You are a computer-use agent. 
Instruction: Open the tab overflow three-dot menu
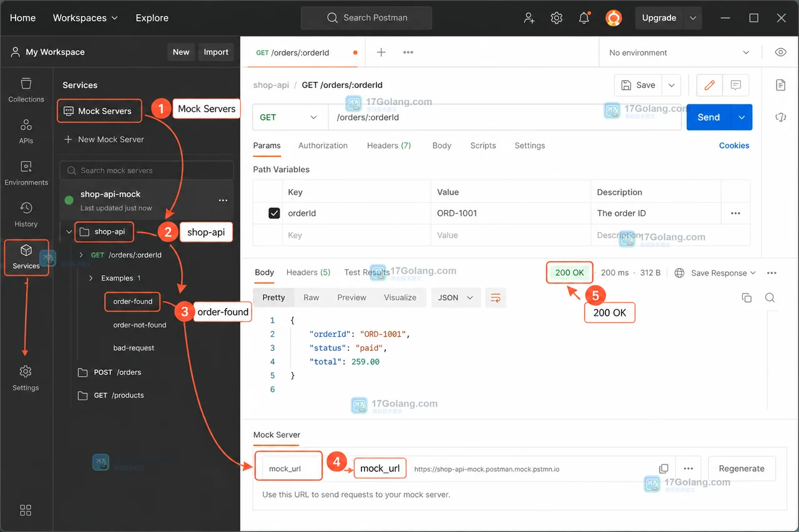408,52
